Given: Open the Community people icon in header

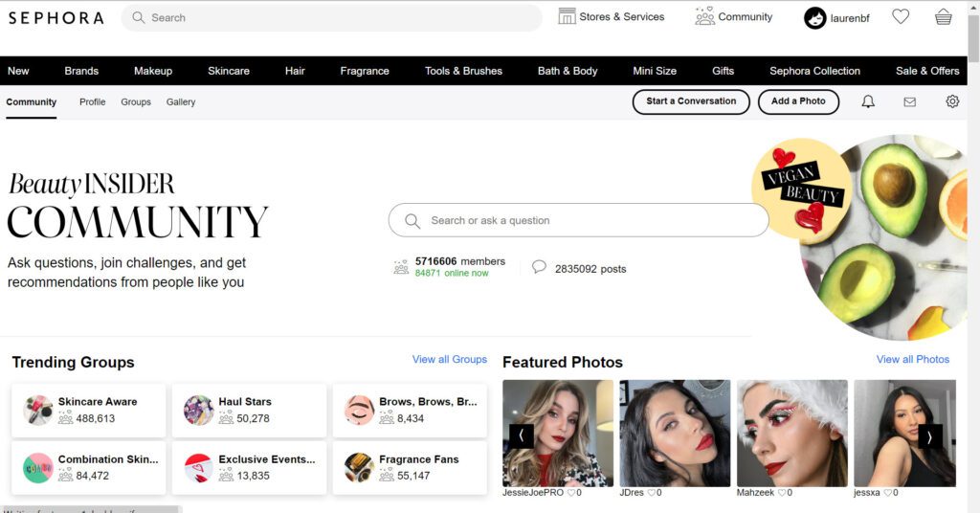Looking at the screenshot, I should [704, 16].
